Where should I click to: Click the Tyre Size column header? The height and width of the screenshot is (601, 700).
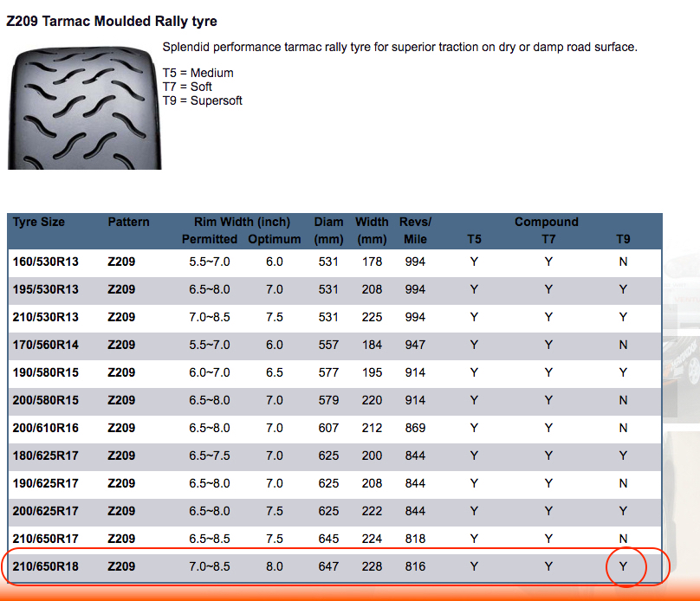39,223
